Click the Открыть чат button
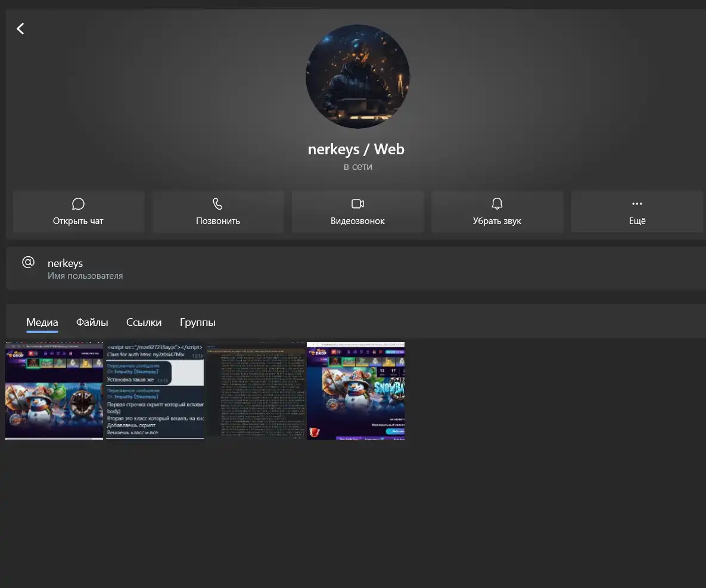Screen dimensions: 706x588 click(78, 211)
